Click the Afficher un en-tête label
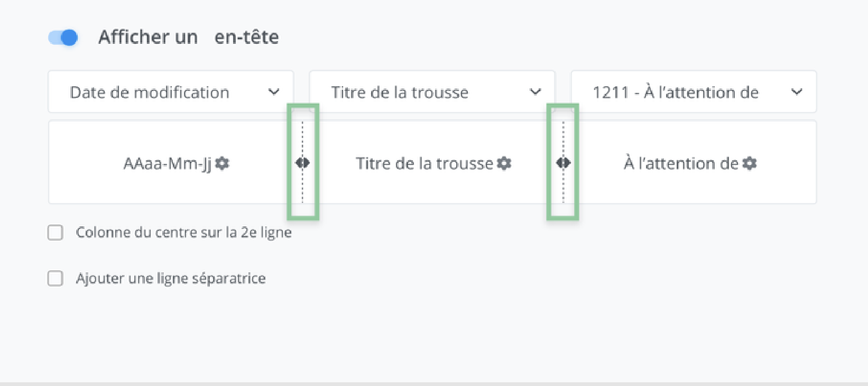868x386 pixels. click(188, 38)
